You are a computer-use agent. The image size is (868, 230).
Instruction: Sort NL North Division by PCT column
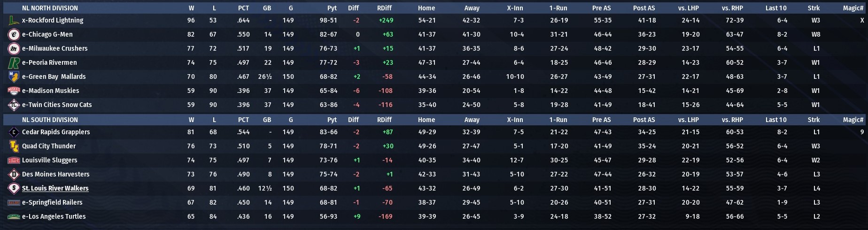[x=243, y=8]
